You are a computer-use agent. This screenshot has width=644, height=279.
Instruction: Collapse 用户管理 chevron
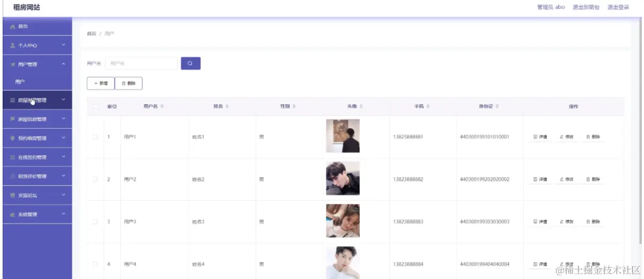point(63,65)
